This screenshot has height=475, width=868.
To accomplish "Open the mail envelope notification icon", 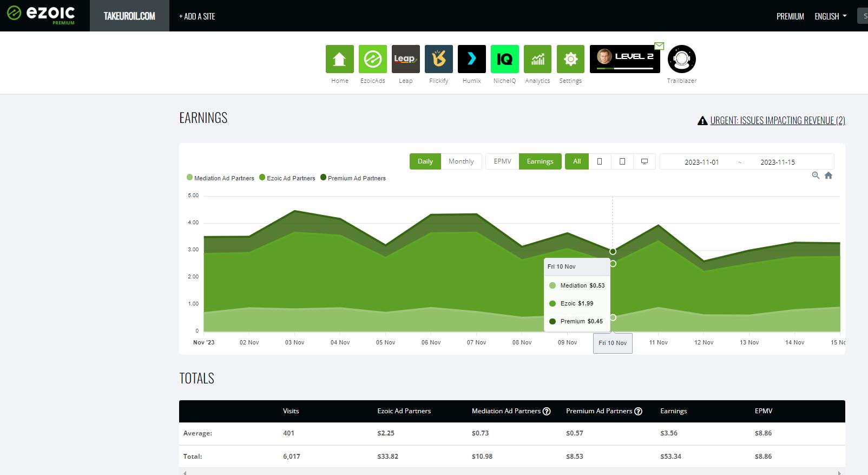I will pyautogui.click(x=659, y=45).
